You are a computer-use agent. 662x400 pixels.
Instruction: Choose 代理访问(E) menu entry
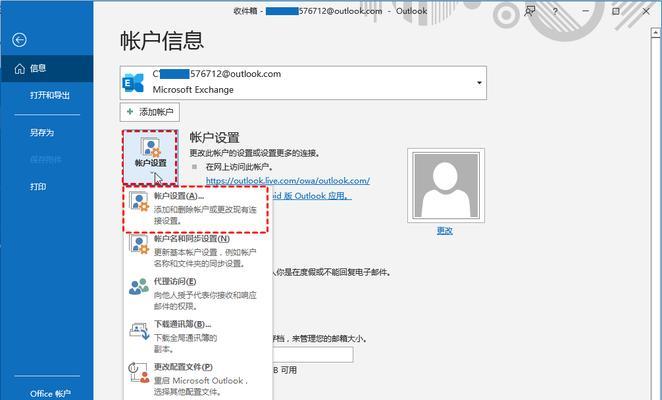click(x=198, y=294)
